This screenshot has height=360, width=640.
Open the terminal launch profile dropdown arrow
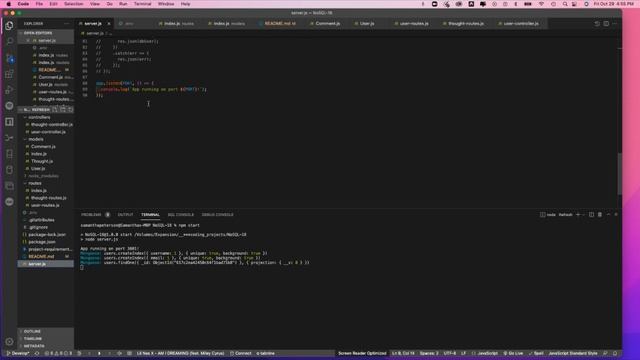pos(583,215)
